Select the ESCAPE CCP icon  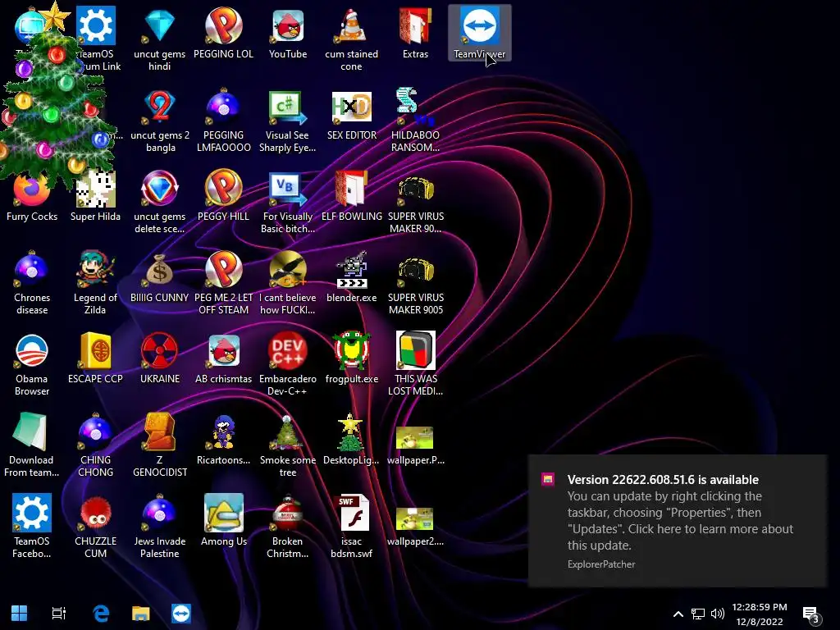point(95,358)
